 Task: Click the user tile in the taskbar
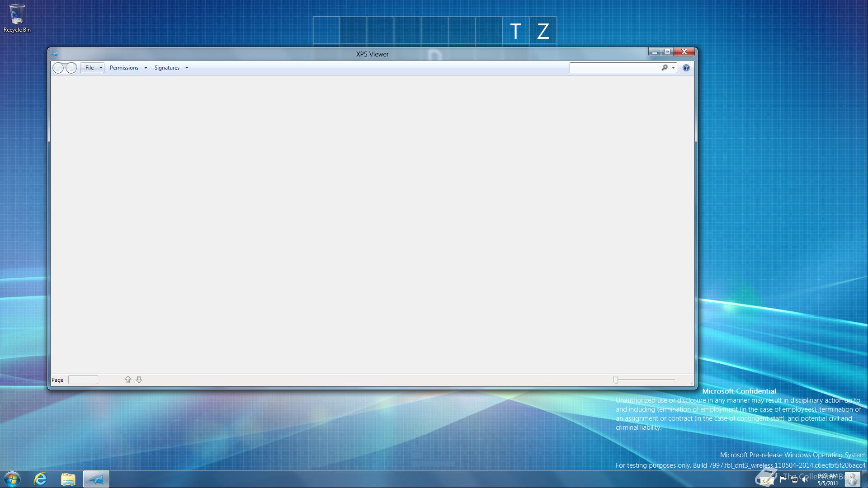click(853, 479)
